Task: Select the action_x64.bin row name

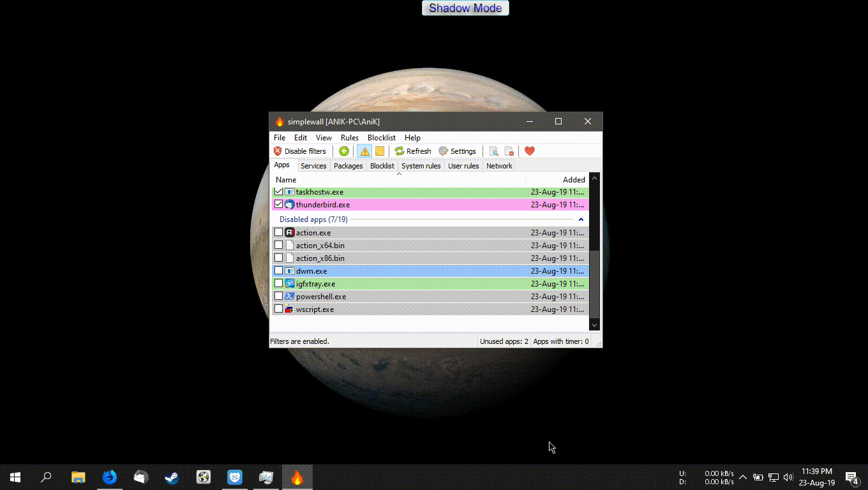Action: pyautogui.click(x=320, y=246)
